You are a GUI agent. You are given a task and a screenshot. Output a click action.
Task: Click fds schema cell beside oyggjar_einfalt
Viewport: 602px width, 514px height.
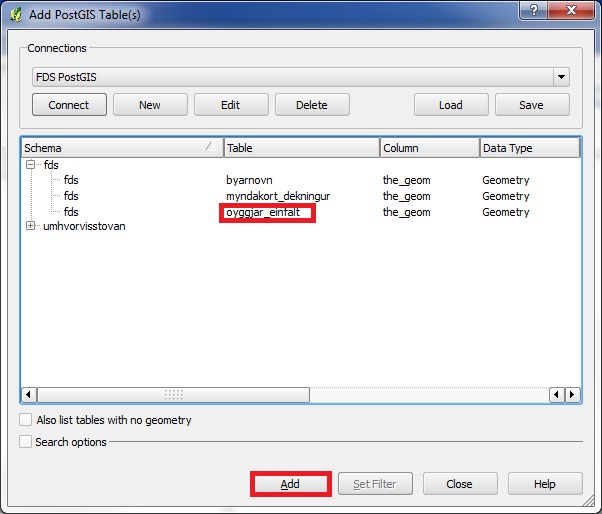click(71, 212)
